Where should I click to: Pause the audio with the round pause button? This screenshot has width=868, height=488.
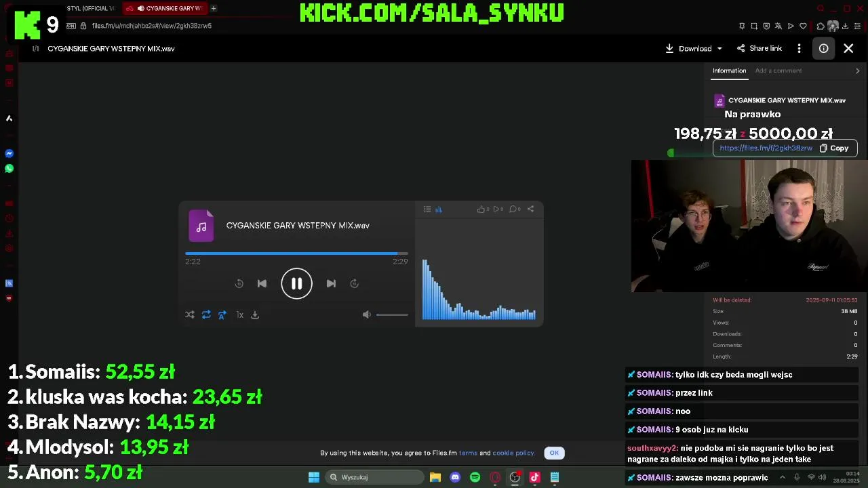[296, 284]
